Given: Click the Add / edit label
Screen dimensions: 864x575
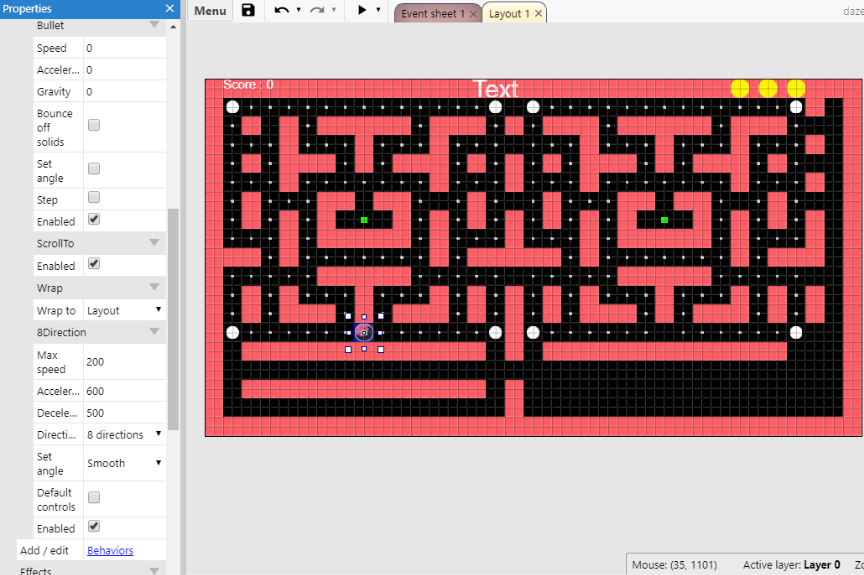Looking at the screenshot, I should [x=44, y=550].
